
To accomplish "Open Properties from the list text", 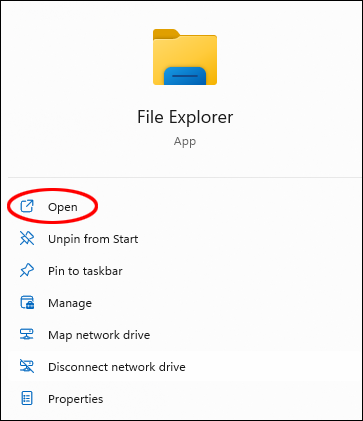I will click(x=76, y=399).
